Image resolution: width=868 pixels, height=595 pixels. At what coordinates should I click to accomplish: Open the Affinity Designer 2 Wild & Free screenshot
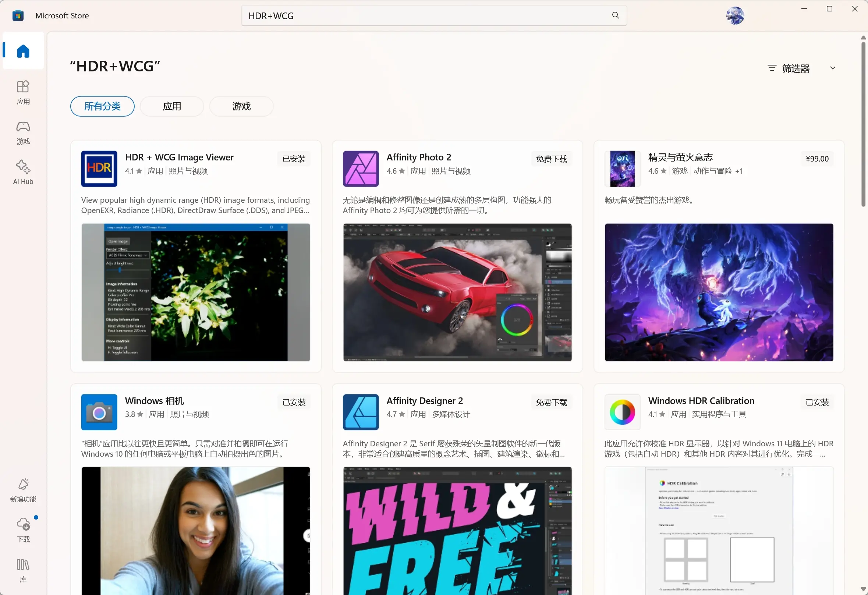click(x=457, y=531)
